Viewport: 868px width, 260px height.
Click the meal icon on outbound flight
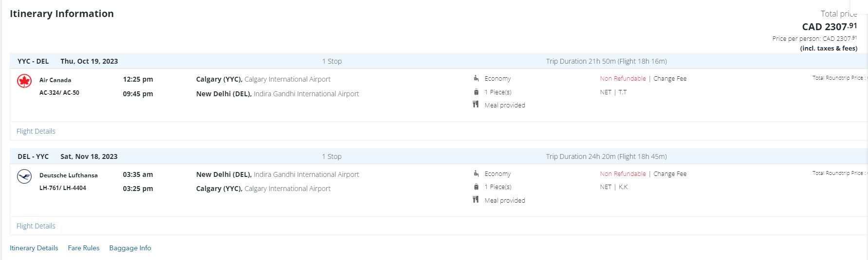[x=476, y=104]
